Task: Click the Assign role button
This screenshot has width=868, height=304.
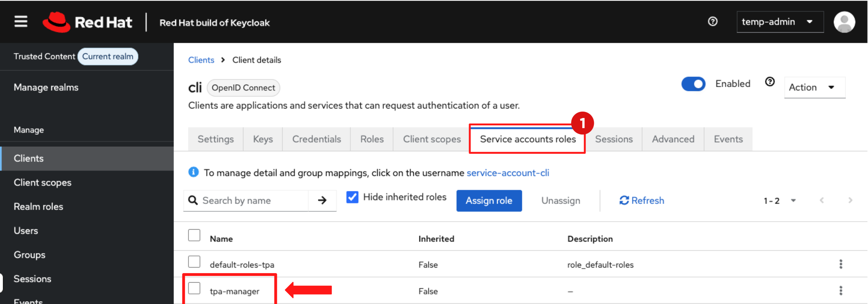Action: [x=489, y=201]
